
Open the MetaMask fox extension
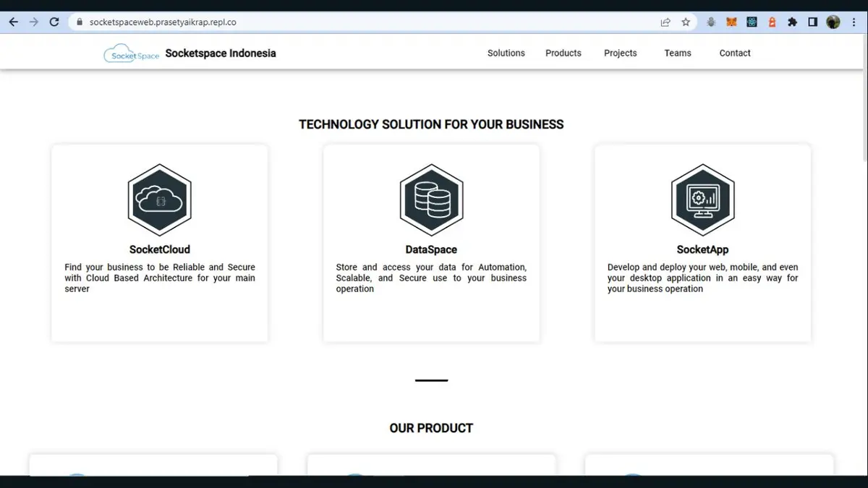(731, 22)
